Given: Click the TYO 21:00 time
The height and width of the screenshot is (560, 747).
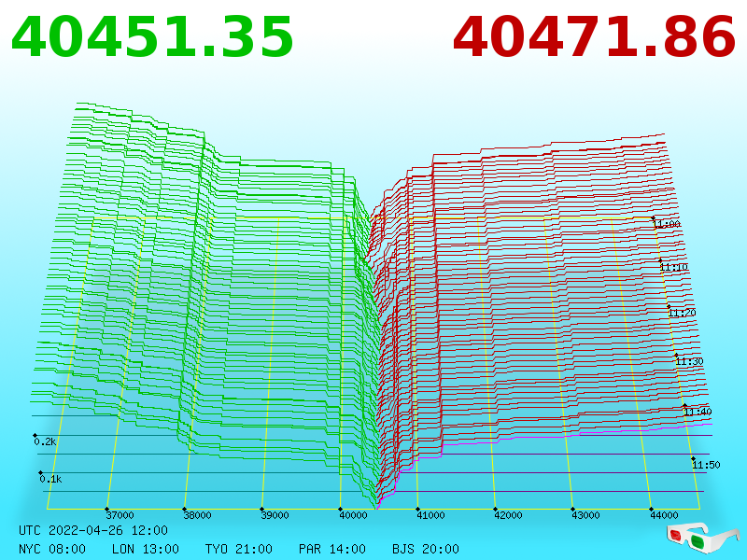Looking at the screenshot, I should coord(239,549).
